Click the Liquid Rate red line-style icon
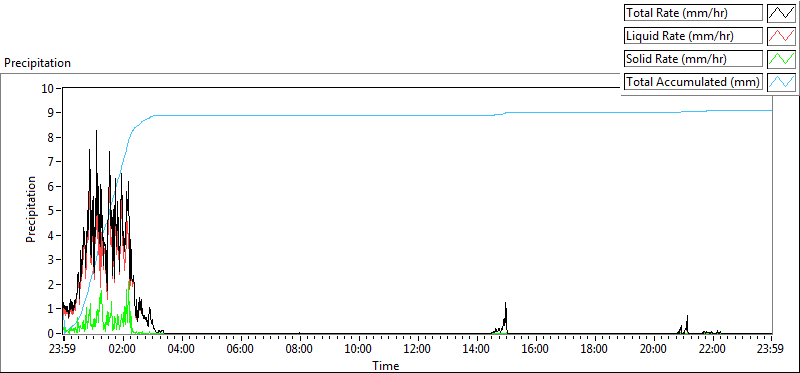Image resolution: width=800 pixels, height=373 pixels. coord(781,36)
